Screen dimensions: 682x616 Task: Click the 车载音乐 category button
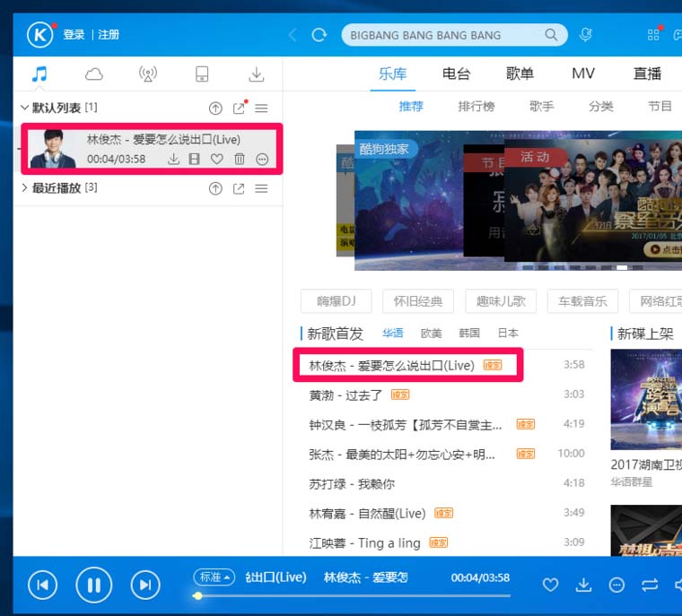pos(582,301)
